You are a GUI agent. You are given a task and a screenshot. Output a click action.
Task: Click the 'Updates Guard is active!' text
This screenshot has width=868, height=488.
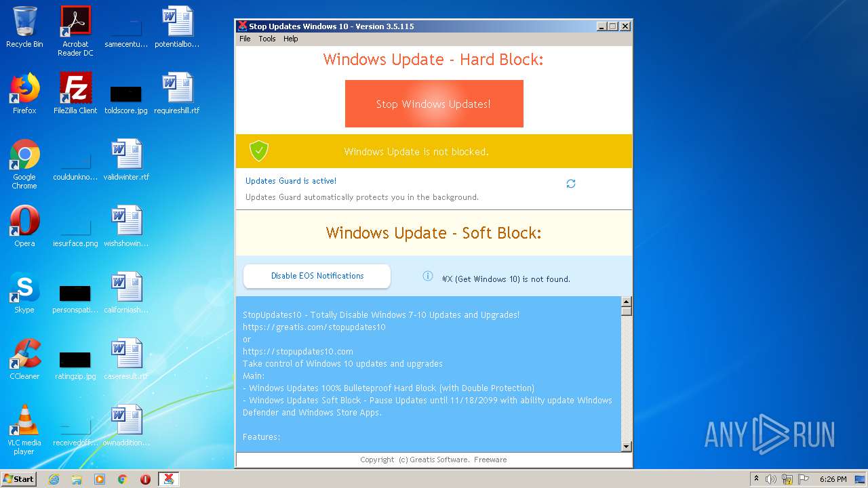point(291,181)
